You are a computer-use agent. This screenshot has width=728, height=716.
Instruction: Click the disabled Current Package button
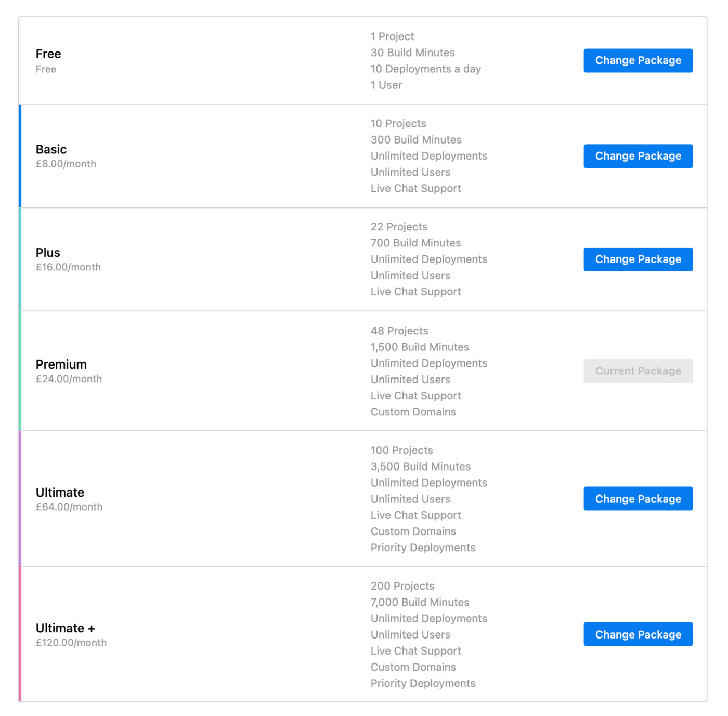pos(638,371)
